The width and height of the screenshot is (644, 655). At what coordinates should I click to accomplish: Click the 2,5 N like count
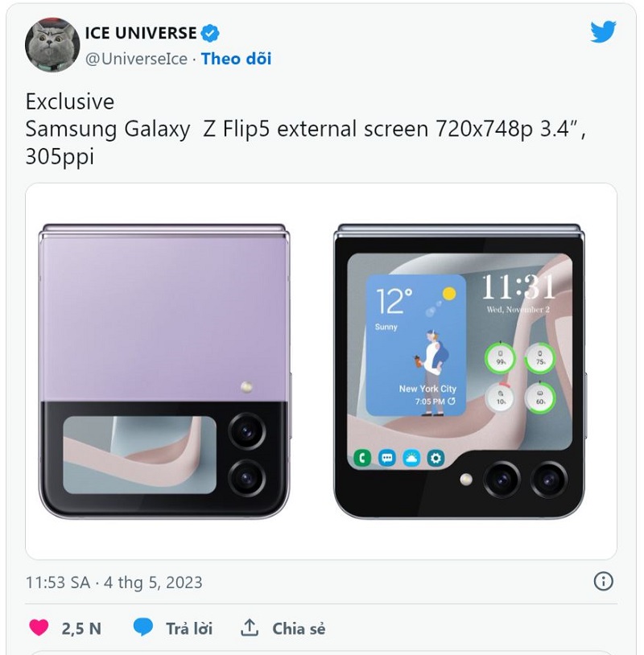click(x=81, y=628)
